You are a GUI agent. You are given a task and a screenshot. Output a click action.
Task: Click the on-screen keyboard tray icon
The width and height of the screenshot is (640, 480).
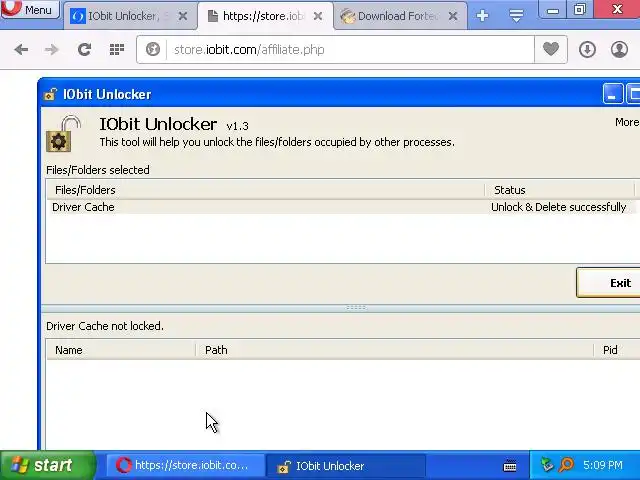pyautogui.click(x=510, y=465)
